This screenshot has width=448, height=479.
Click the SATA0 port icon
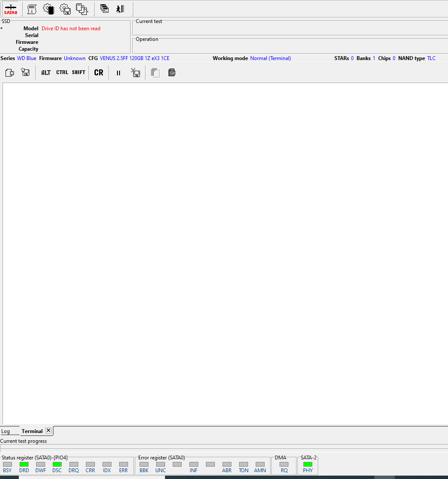tap(10, 9)
